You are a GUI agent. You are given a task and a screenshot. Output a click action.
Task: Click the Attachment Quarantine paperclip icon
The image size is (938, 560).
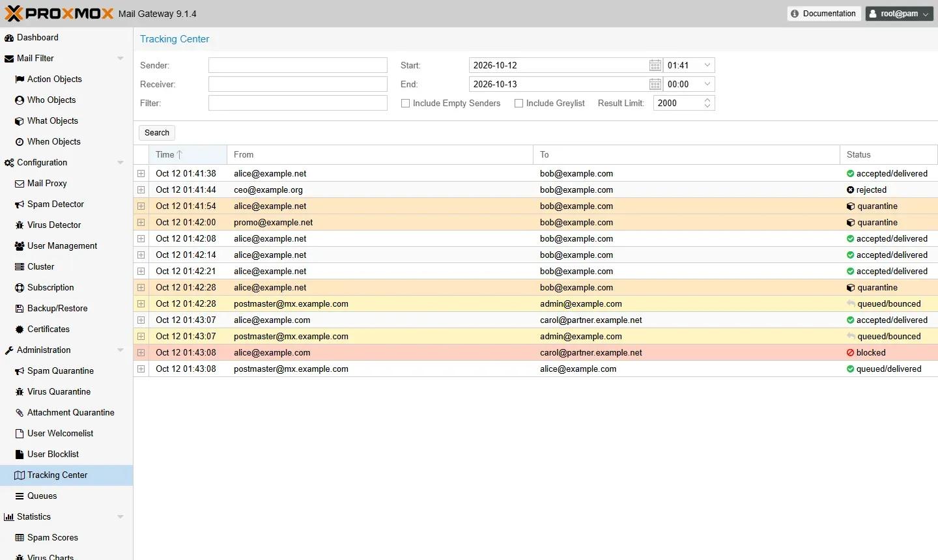[20, 413]
